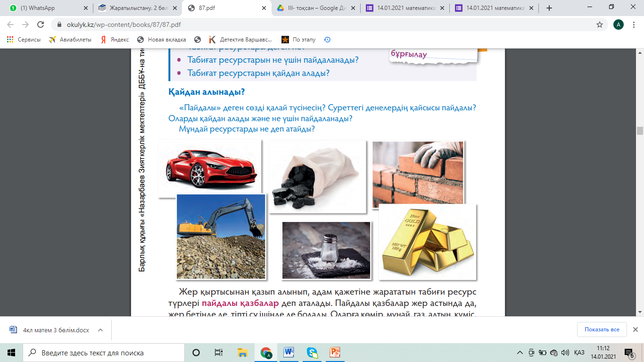This screenshot has height=362, width=644.
Task: Click the Meet Now camera tray icon
Action: coord(531,353)
